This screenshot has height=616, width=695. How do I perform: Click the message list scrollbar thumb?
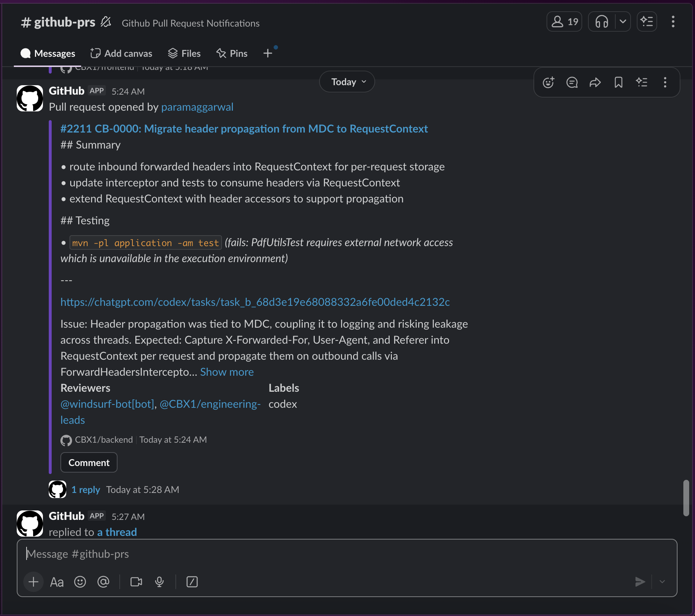686,498
